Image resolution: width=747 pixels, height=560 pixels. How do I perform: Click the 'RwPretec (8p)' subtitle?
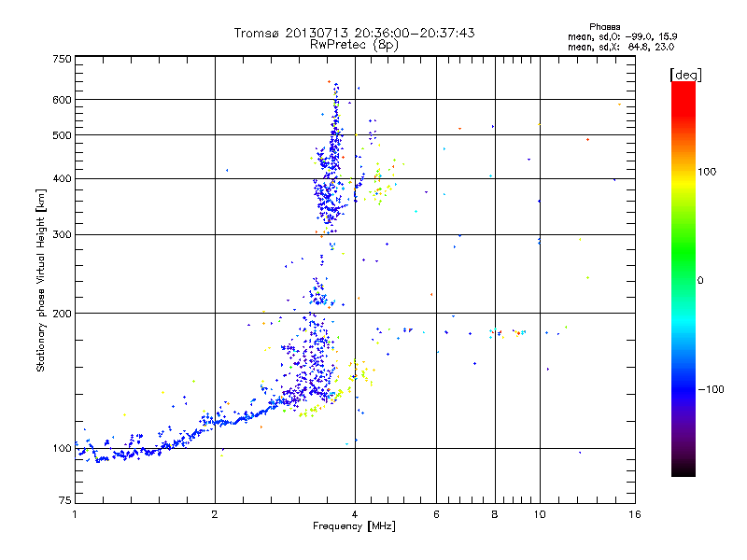354,45
